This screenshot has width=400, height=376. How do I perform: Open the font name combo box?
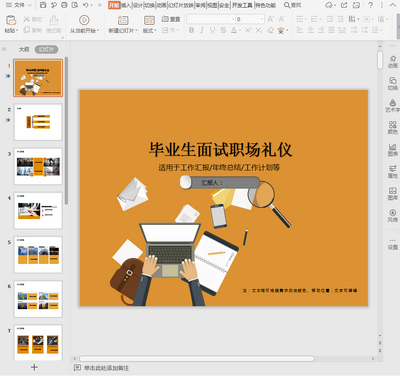(210, 19)
